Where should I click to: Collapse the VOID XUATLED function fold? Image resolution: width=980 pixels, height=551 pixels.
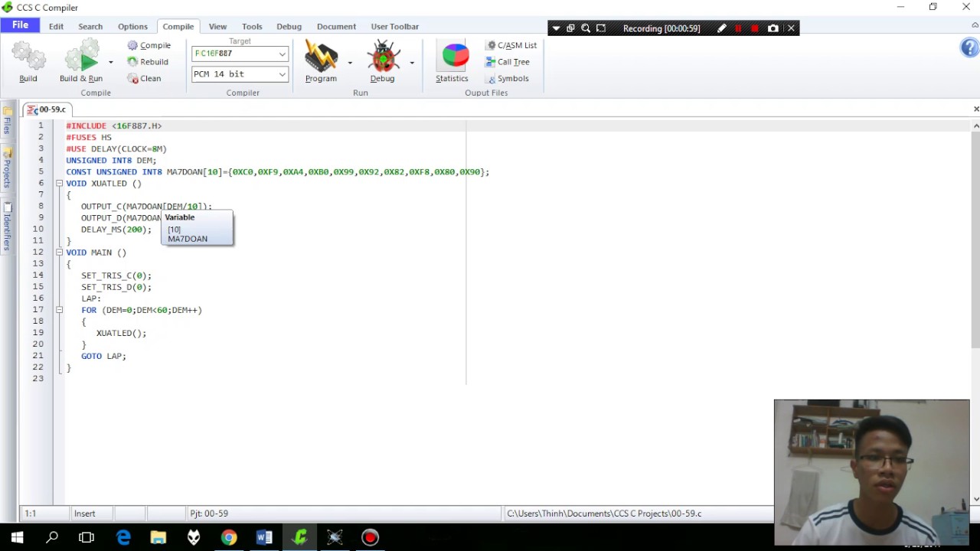click(59, 184)
